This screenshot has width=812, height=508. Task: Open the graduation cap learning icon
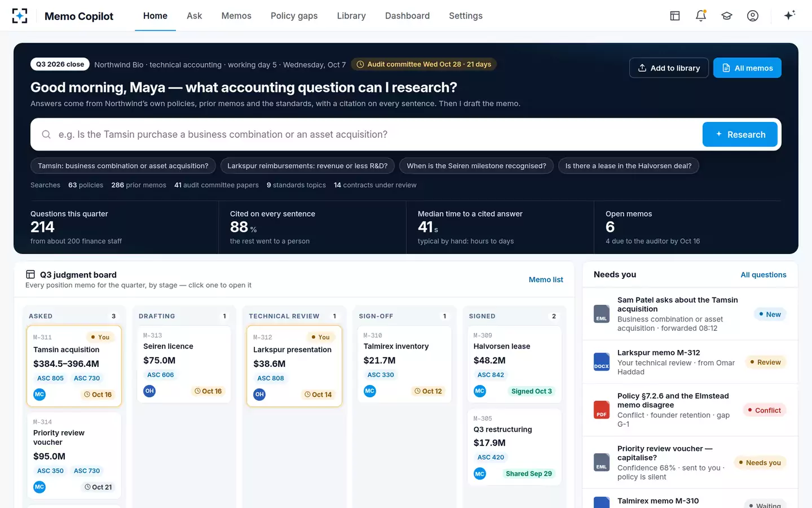727,16
